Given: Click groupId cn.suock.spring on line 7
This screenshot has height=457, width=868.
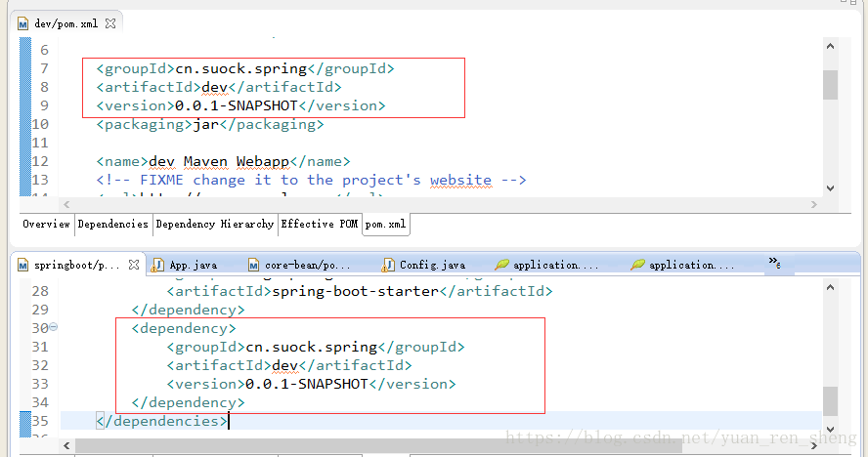Looking at the screenshot, I should [240, 68].
